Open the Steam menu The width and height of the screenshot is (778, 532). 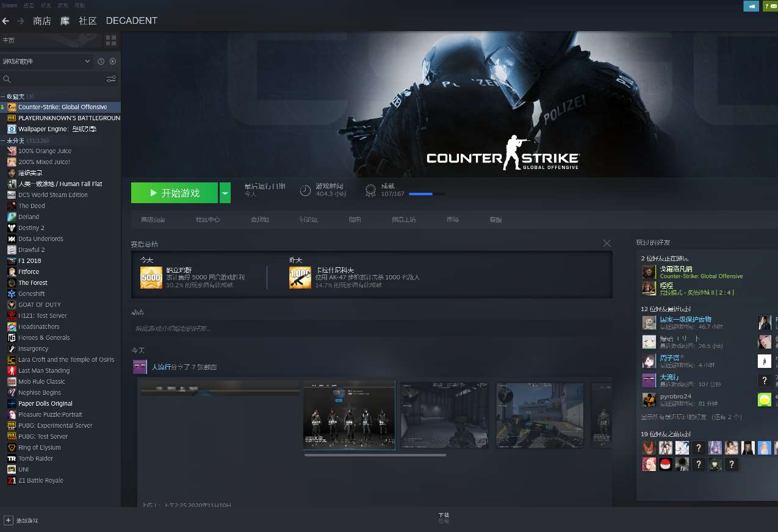9,5
